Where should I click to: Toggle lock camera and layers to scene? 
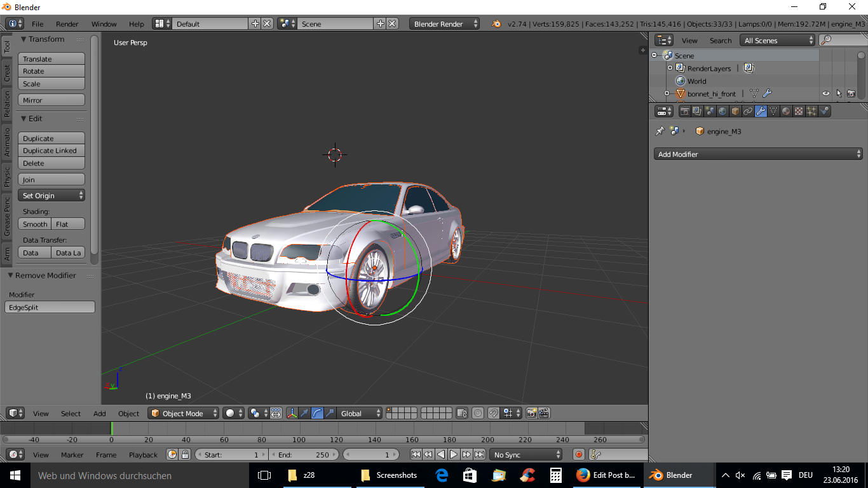(x=462, y=413)
